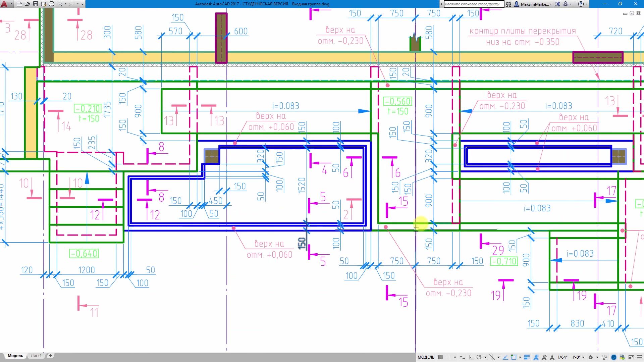This screenshot has width=644, height=362.
Task: Click the Help question mark icon
Action: (581, 4)
